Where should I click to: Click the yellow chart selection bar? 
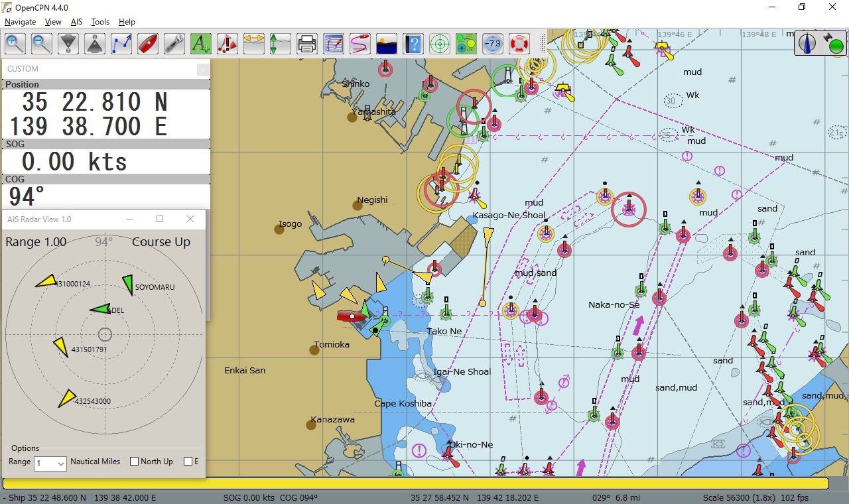pos(416,483)
